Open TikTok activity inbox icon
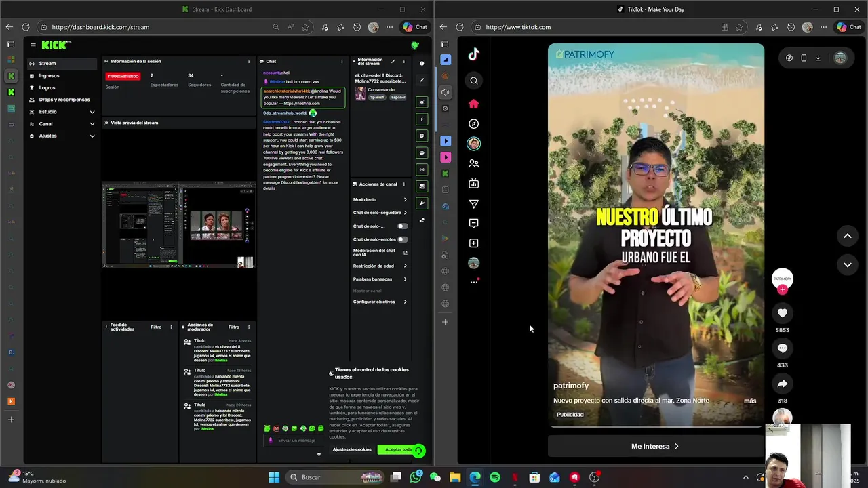Screen dimensions: 868x488 pyautogui.click(x=474, y=223)
